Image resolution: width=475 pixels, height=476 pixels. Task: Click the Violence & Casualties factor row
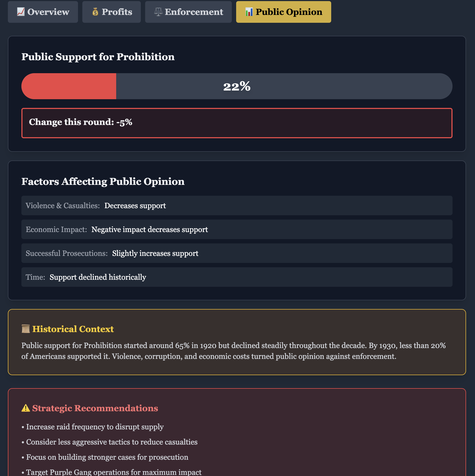coord(237,206)
